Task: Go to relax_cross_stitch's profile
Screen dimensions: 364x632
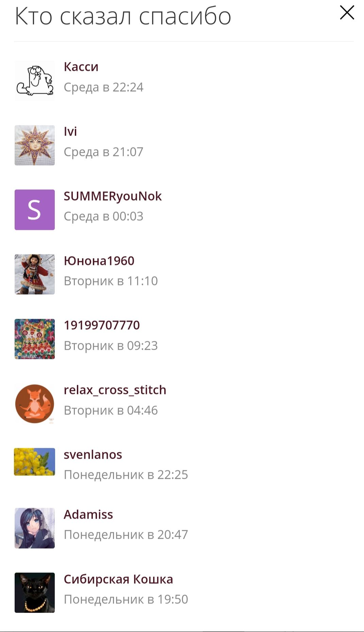Action: click(115, 390)
